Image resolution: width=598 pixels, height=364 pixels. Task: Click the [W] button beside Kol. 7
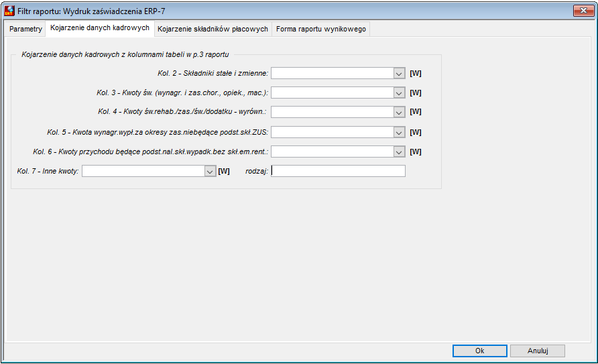[224, 171]
